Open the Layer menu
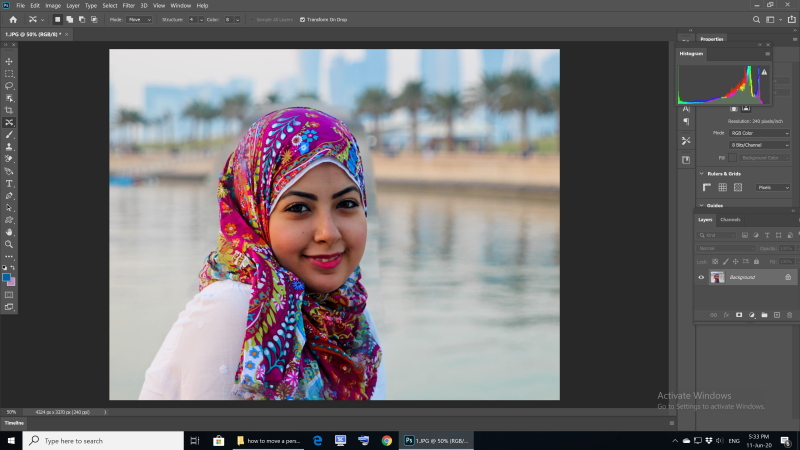Image resolution: width=800 pixels, height=450 pixels. click(73, 6)
